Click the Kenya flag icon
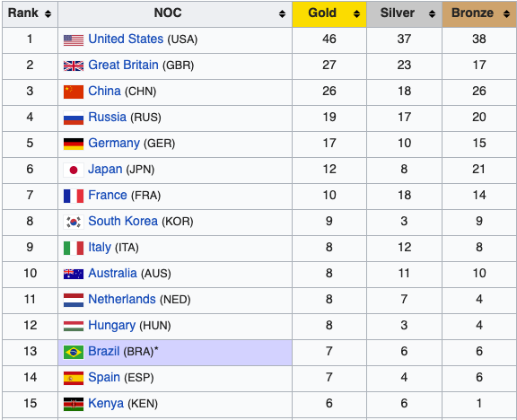This screenshot has width=517, height=420. coord(74,405)
